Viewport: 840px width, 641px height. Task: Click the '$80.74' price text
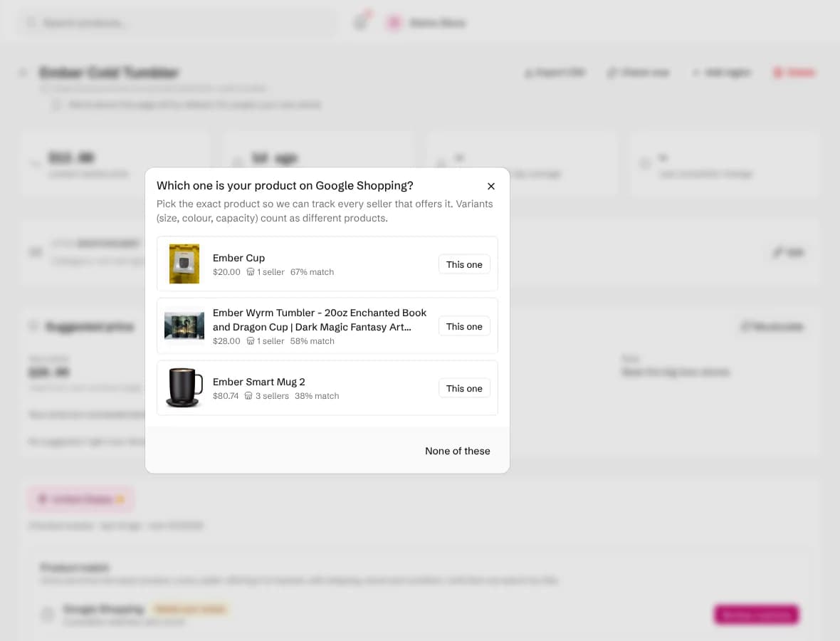click(226, 395)
